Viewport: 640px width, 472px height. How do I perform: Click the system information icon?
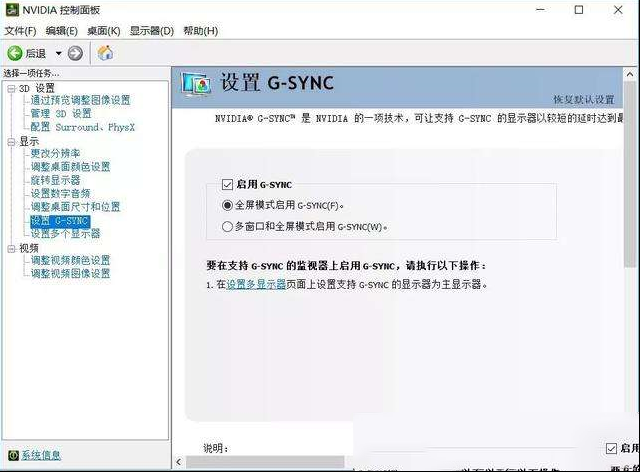point(13,455)
